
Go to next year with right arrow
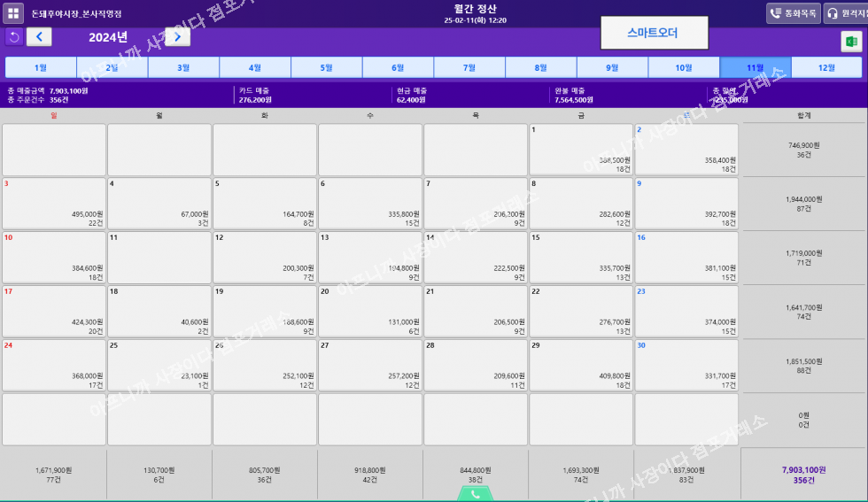pos(177,36)
